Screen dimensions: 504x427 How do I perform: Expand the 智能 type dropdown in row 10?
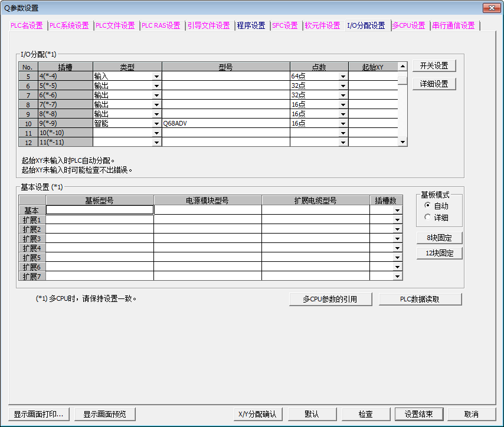pyautogui.click(x=156, y=124)
